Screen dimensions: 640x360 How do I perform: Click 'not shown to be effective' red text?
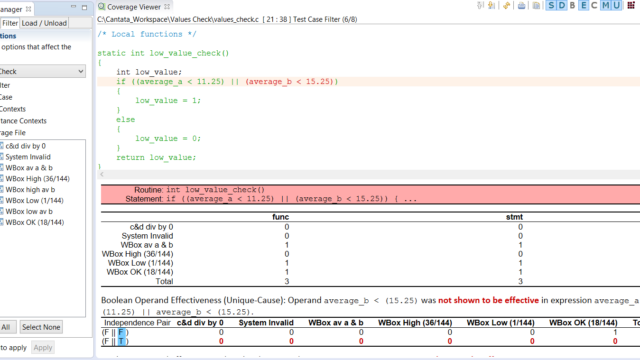[489, 300]
